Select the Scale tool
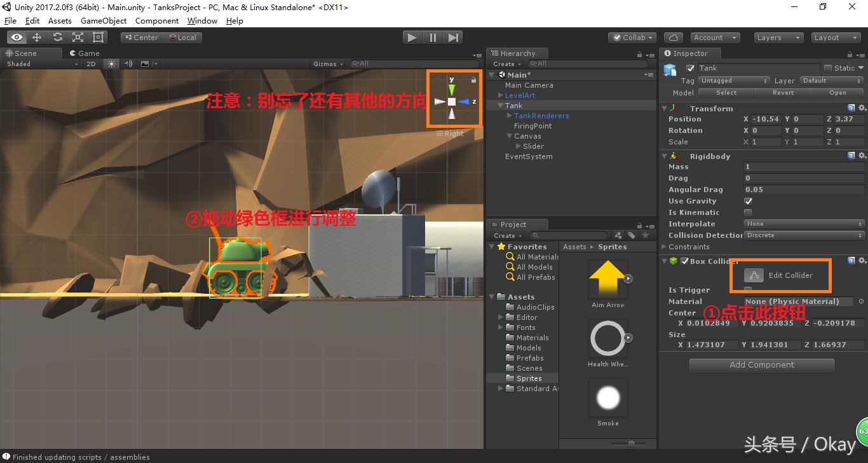 click(77, 37)
